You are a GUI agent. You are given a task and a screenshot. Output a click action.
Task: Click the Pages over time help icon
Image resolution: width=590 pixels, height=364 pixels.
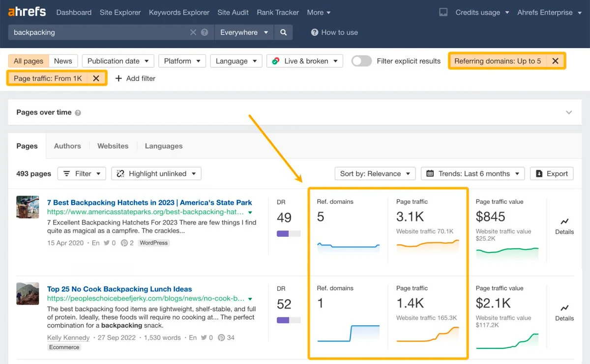(x=78, y=112)
